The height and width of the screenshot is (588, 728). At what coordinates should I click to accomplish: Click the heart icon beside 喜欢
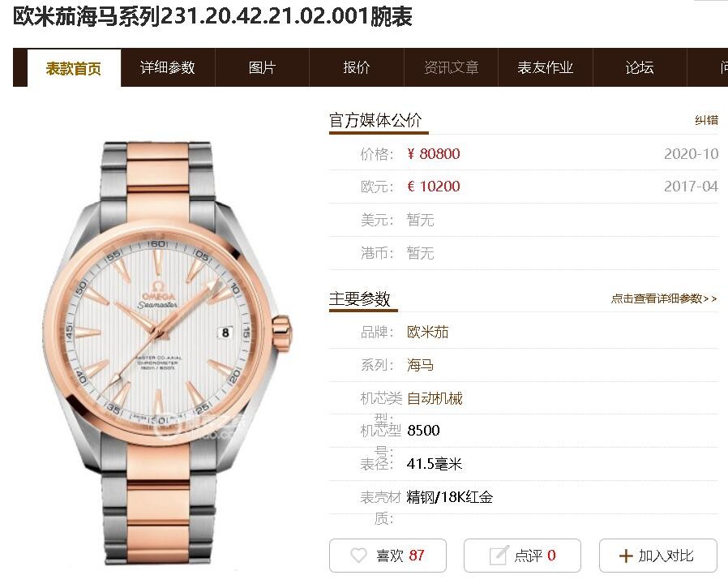click(x=358, y=556)
